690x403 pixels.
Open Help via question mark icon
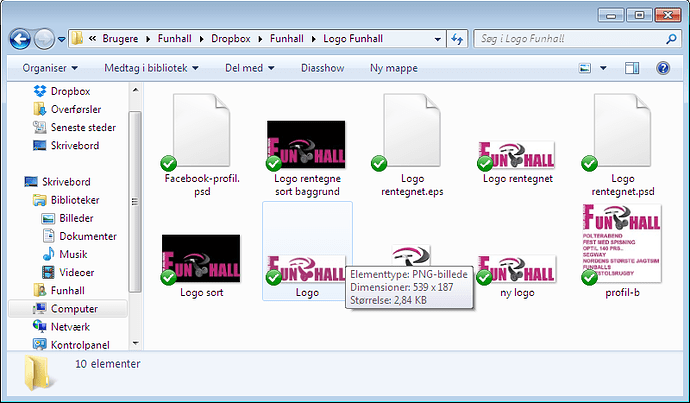click(x=663, y=68)
